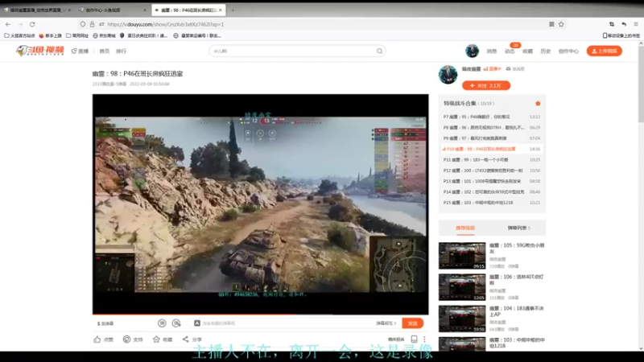Click the support coin icon below video
Screen dimensions: 644x362
127,339
